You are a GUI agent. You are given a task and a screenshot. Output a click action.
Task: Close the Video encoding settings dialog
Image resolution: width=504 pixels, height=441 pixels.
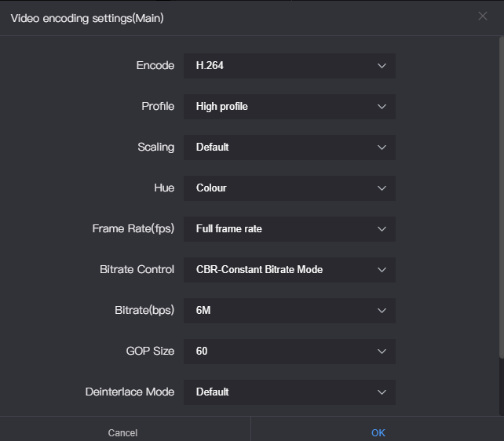pyautogui.click(x=483, y=16)
